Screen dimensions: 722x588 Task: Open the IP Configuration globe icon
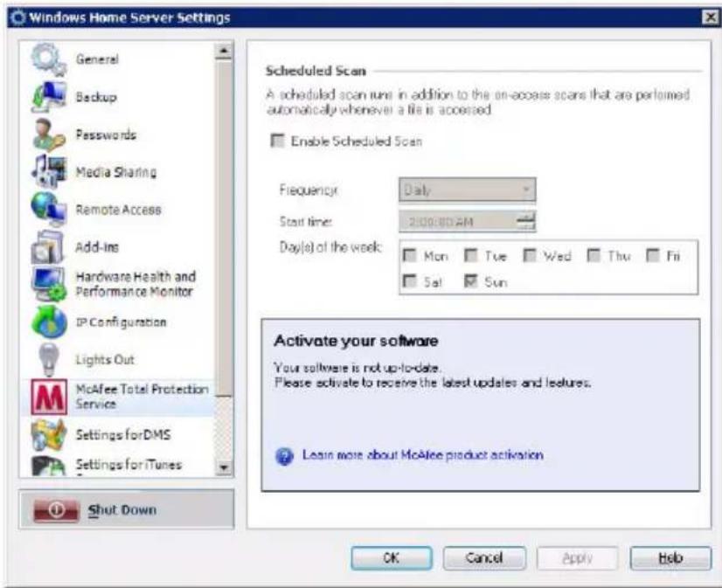point(48,322)
